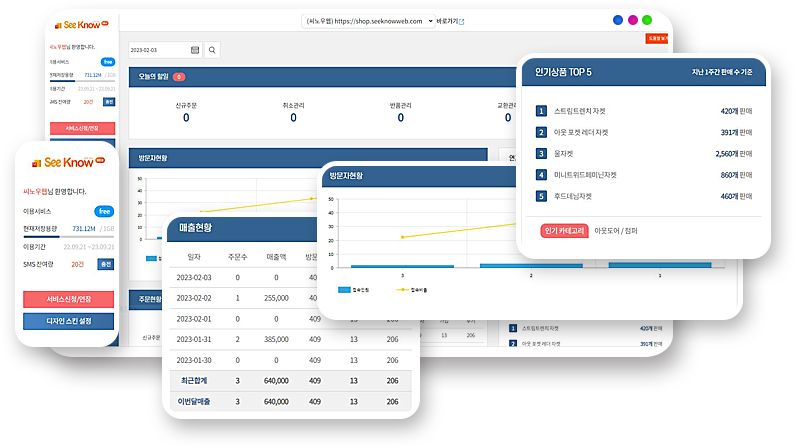Image resolution: width=796 pixels, height=448 pixels.
Task: Click the external link icon by 바로가기
Action: pyautogui.click(x=461, y=21)
